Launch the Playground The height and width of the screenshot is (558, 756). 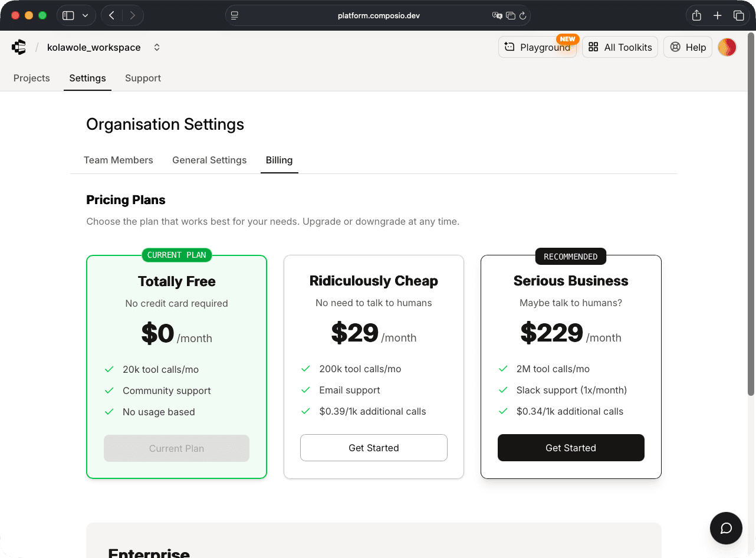click(537, 47)
